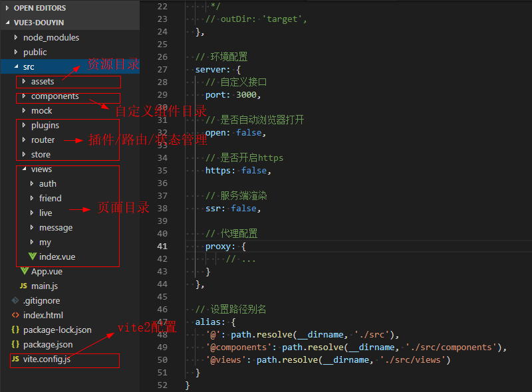Click the JS icon beside main.js
The width and height of the screenshot is (532, 392).
pos(24,286)
